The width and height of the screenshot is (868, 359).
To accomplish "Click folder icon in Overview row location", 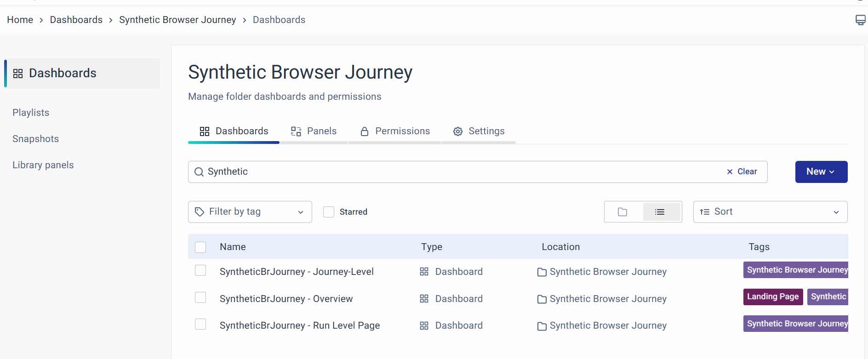I will (x=542, y=299).
